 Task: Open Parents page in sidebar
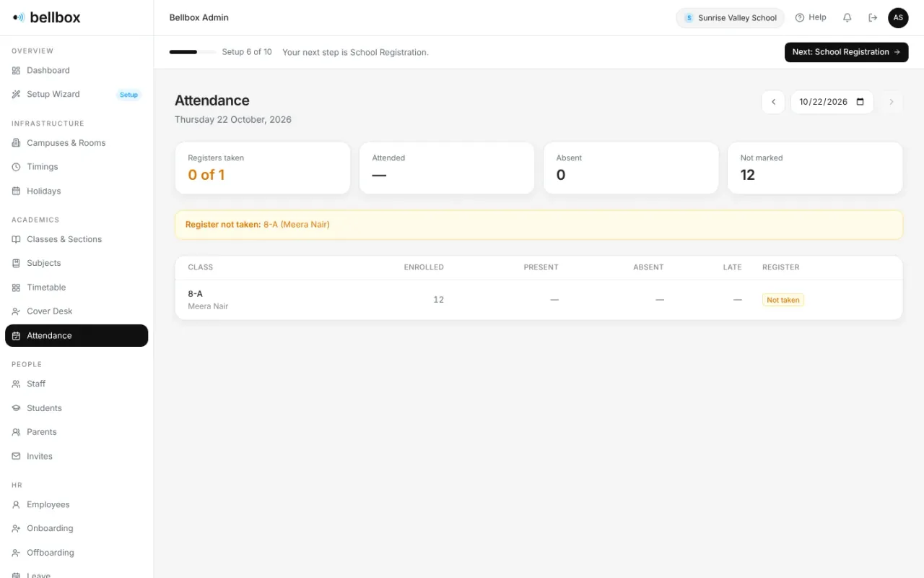point(77,432)
